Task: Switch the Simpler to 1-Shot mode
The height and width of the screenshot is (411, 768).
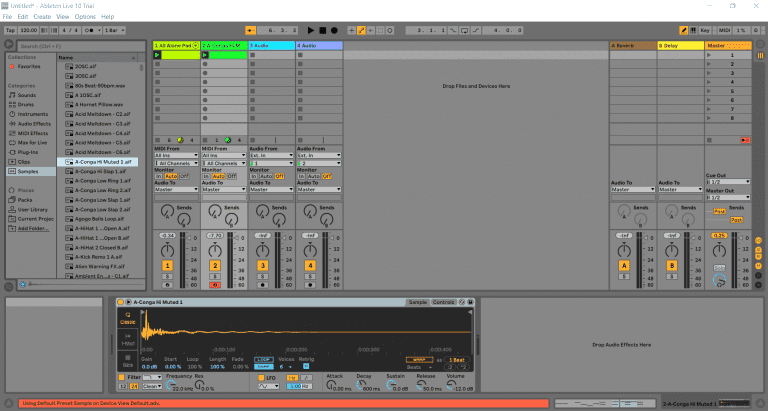Action: coord(127,339)
